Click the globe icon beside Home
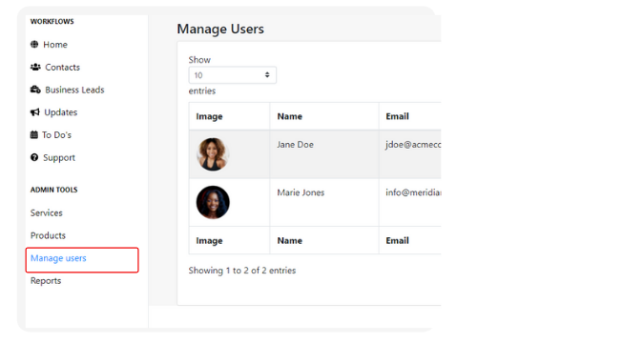The width and height of the screenshot is (644, 343). [34, 45]
